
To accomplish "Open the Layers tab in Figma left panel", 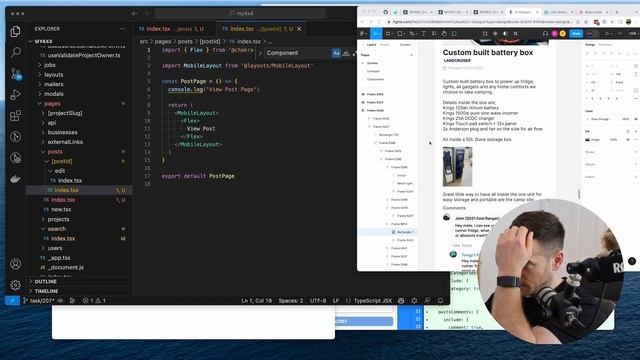I will pyautogui.click(x=371, y=44).
